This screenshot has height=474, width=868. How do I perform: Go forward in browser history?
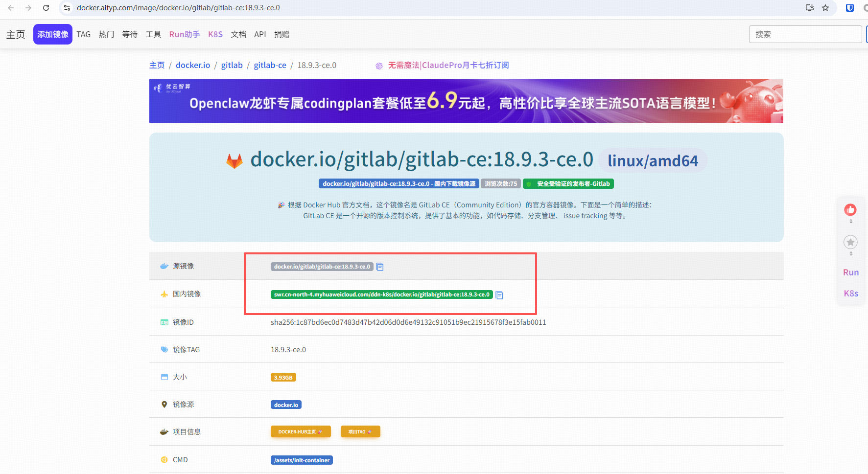28,8
